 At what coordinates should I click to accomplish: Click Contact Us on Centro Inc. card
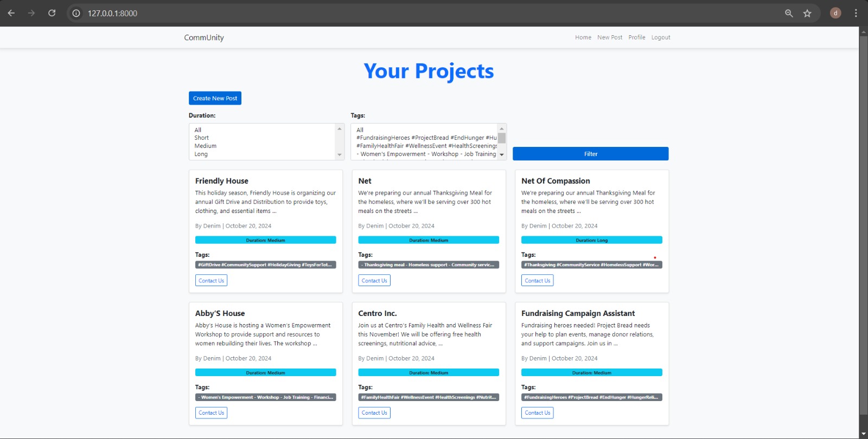[x=374, y=412]
